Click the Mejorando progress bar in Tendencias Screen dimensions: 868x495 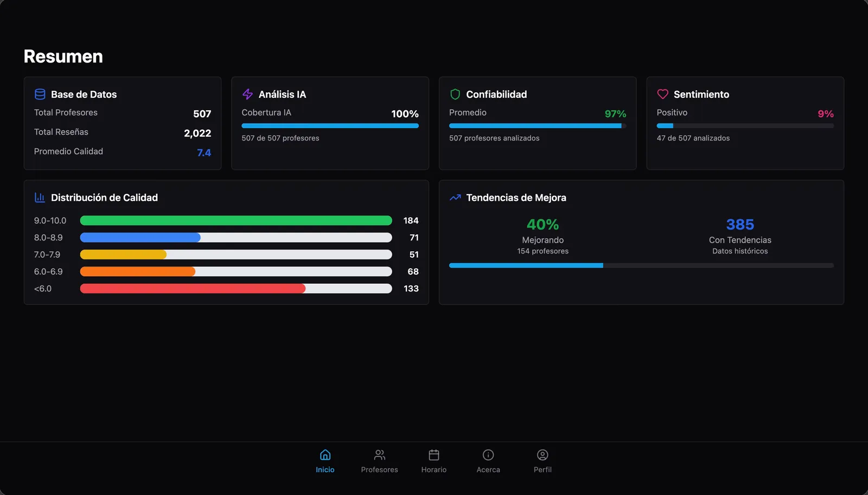click(x=641, y=265)
